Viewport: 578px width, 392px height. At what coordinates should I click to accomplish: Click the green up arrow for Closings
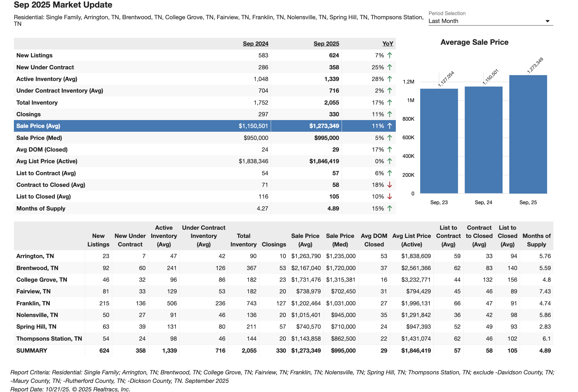(390, 114)
